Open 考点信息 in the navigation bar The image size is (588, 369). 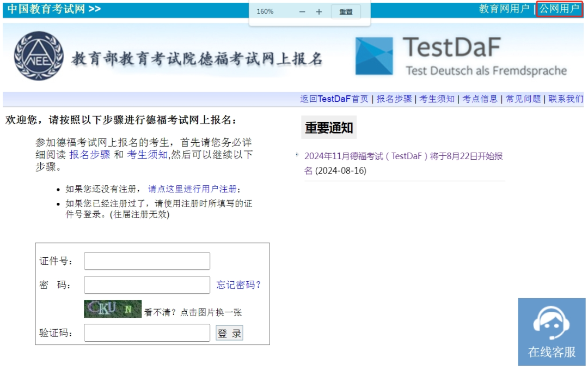(480, 99)
